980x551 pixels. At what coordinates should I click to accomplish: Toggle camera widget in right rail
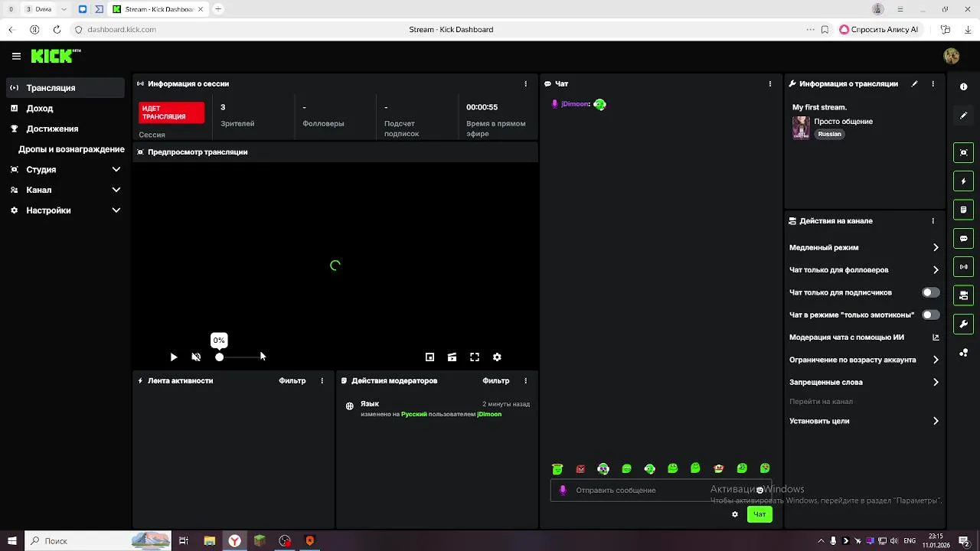tap(964, 295)
